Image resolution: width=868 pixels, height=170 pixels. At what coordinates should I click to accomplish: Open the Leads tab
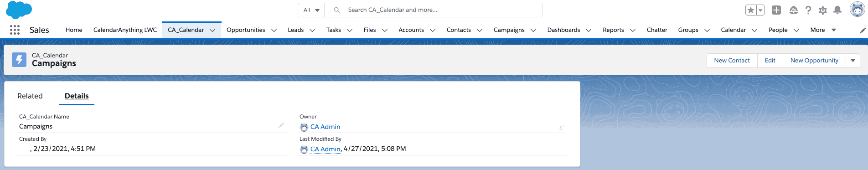pos(295,30)
